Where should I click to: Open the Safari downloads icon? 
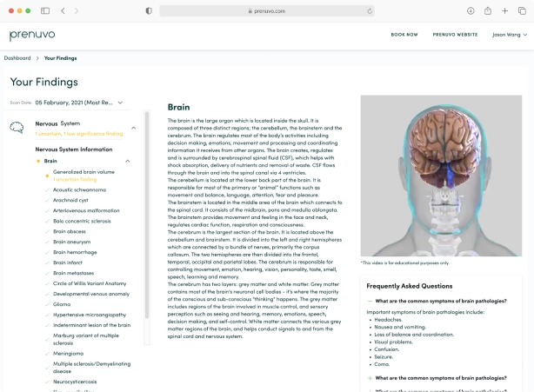click(x=471, y=11)
